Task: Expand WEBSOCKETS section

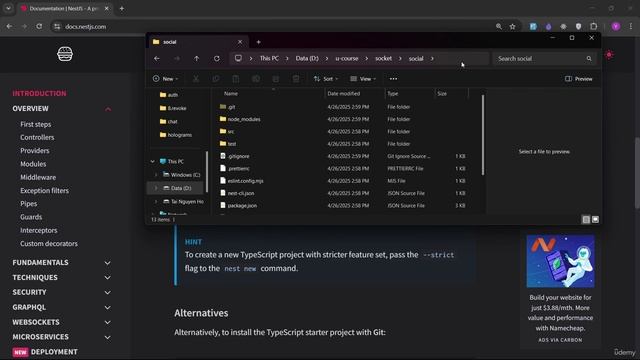Action: [x=107, y=322]
